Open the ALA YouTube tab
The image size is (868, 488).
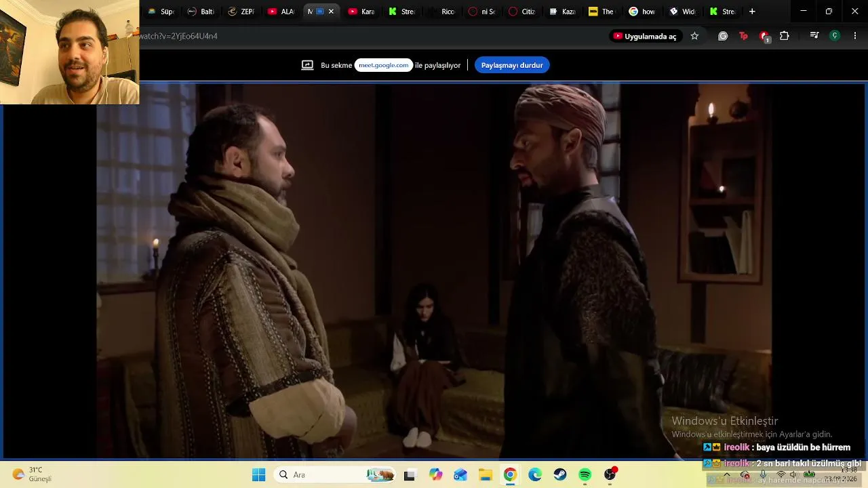click(x=281, y=12)
